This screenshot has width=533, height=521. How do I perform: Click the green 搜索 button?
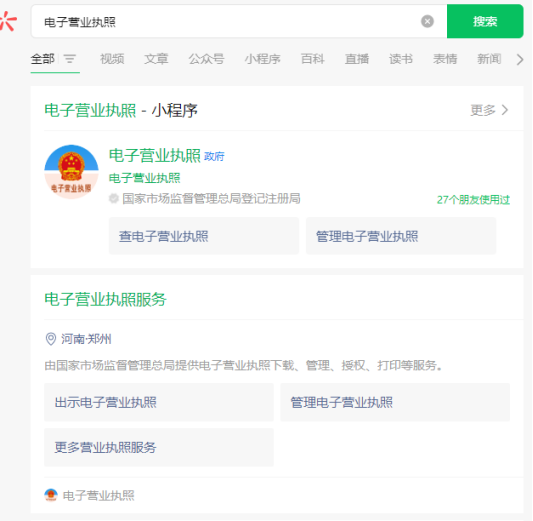tap(485, 21)
